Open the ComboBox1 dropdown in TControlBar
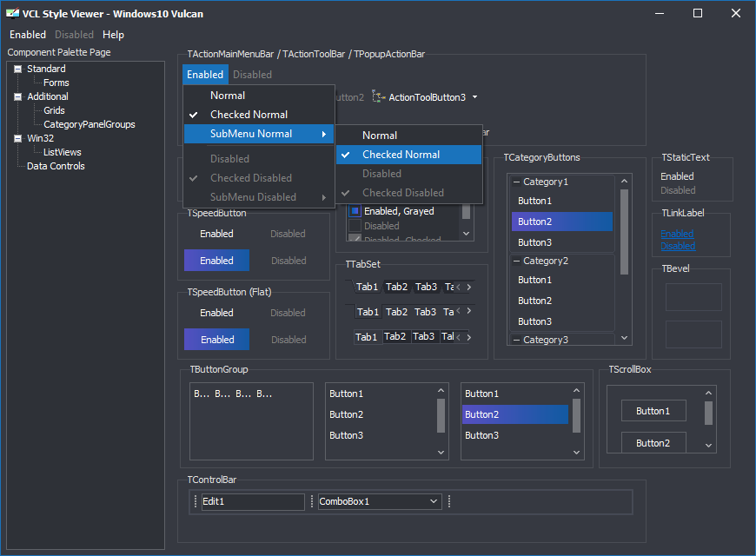The height and width of the screenshot is (556, 756). (434, 502)
